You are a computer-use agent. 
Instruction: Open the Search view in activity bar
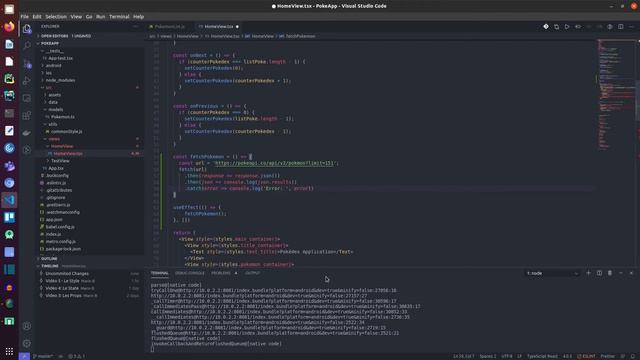(x=27, y=45)
